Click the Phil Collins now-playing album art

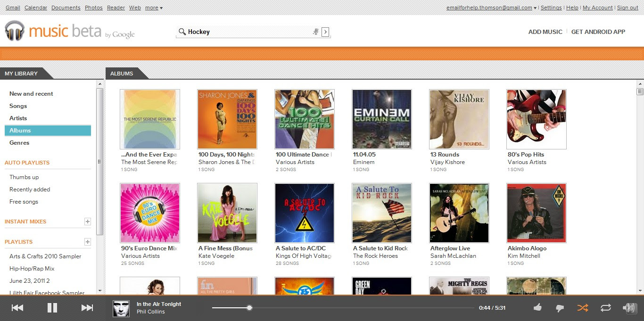tap(121, 308)
